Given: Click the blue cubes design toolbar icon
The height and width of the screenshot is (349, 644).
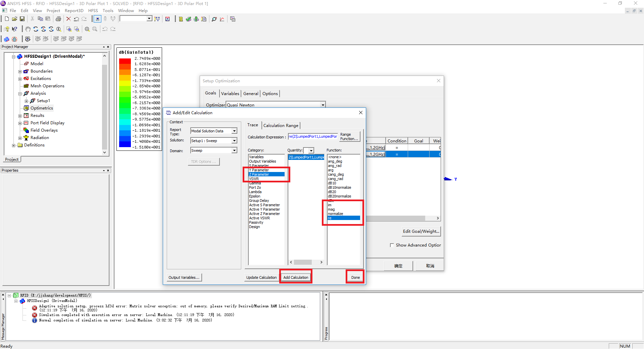Looking at the screenshot, I should (x=7, y=39).
